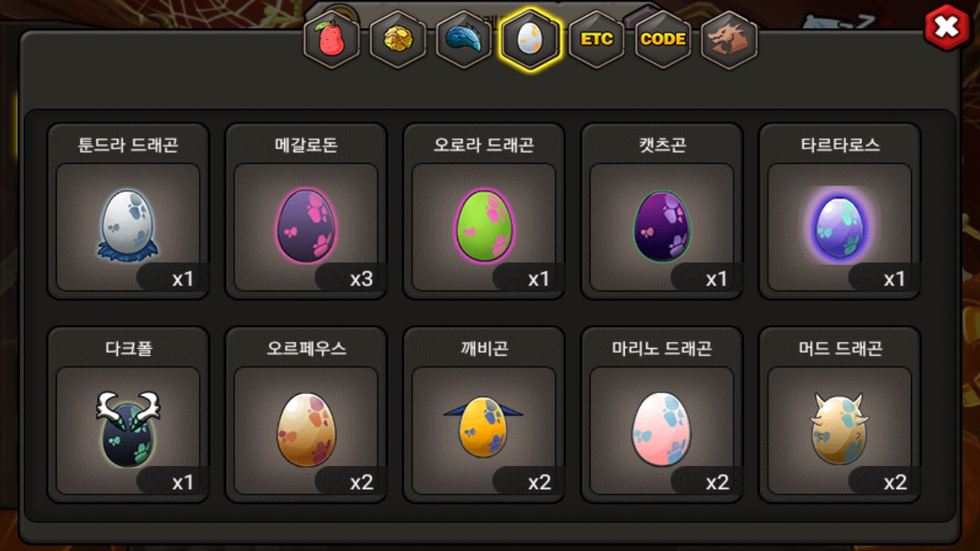The height and width of the screenshot is (551, 980).
Task: Click the x3 count on 메갈로돈
Action: [361, 279]
